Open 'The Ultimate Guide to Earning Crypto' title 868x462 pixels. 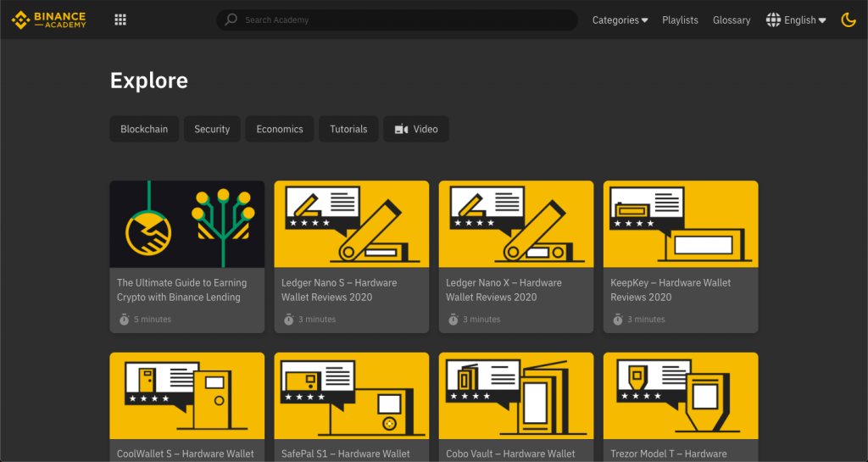click(181, 290)
